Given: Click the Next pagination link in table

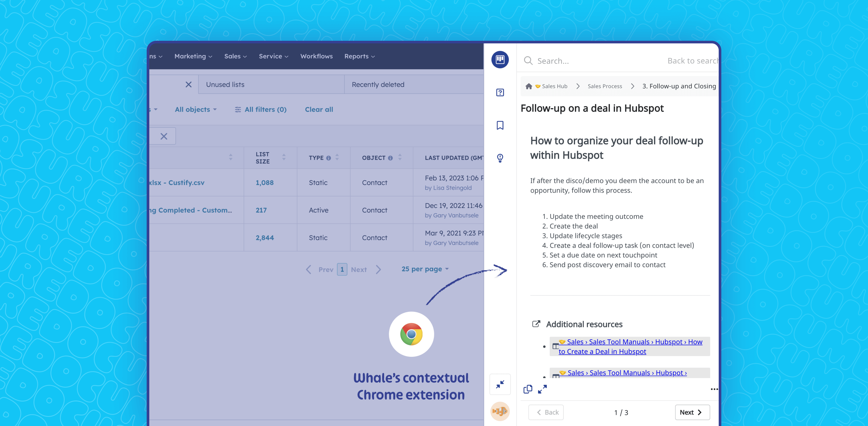Looking at the screenshot, I should [x=358, y=269].
